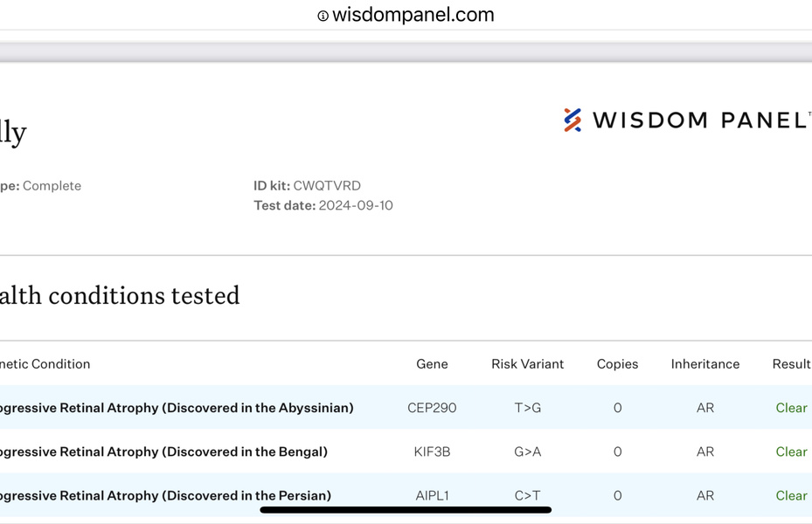Select the Bengal Progressive Retinal Atrophy row
The width and height of the screenshot is (812, 524).
click(x=163, y=452)
